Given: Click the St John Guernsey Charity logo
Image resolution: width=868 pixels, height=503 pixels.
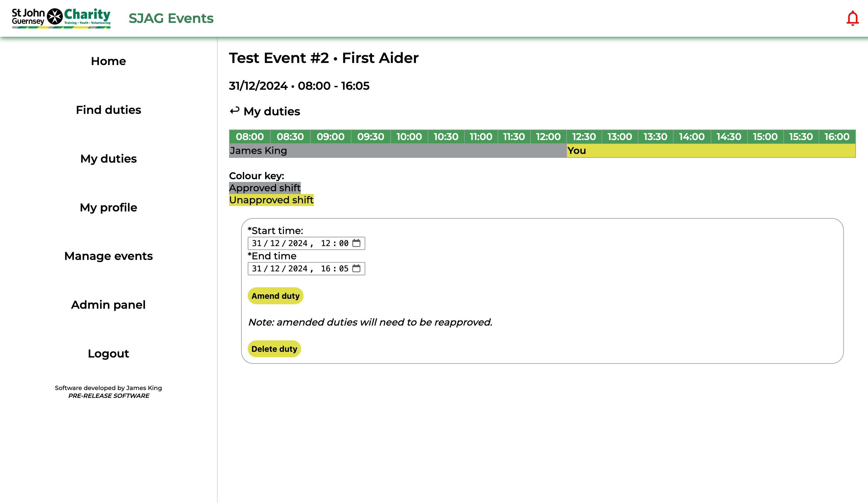Looking at the screenshot, I should (x=61, y=18).
